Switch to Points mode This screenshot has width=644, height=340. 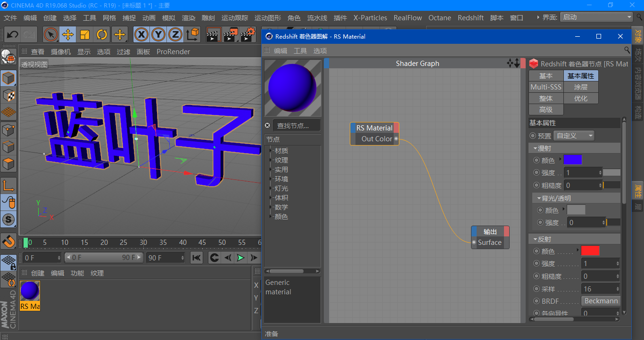coord(8,130)
